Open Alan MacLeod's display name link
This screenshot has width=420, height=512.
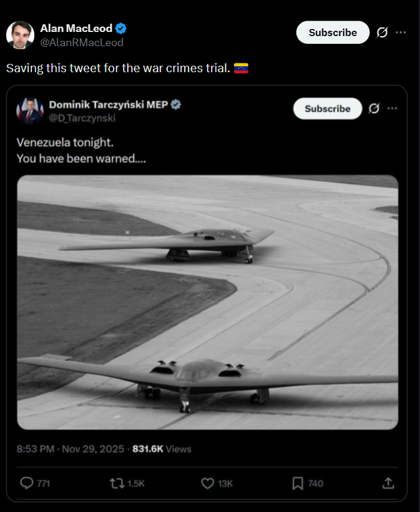pyautogui.click(x=76, y=28)
